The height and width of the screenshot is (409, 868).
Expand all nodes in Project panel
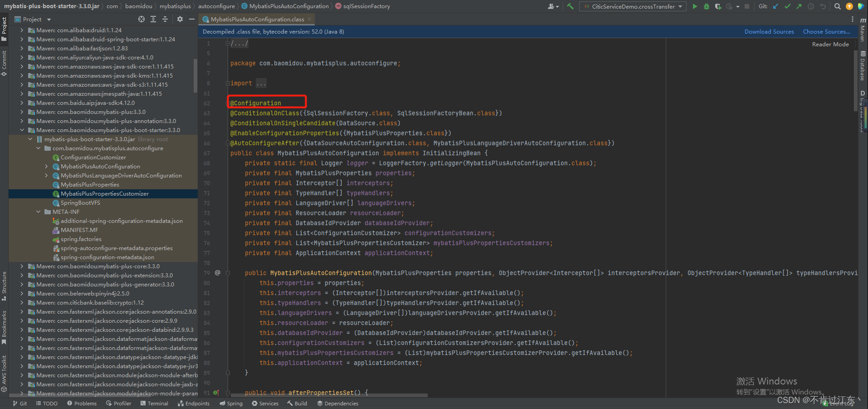click(153, 19)
